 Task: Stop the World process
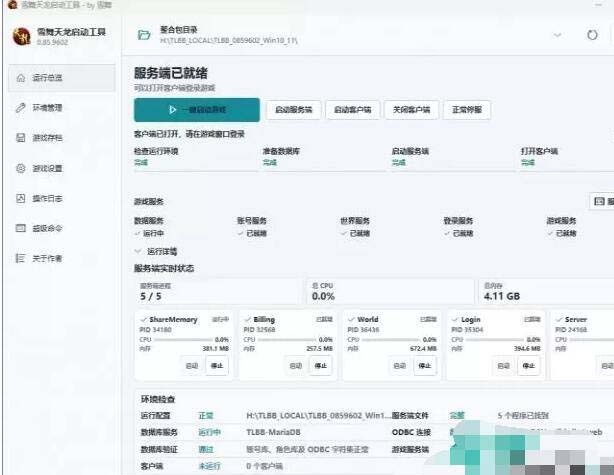425,366
